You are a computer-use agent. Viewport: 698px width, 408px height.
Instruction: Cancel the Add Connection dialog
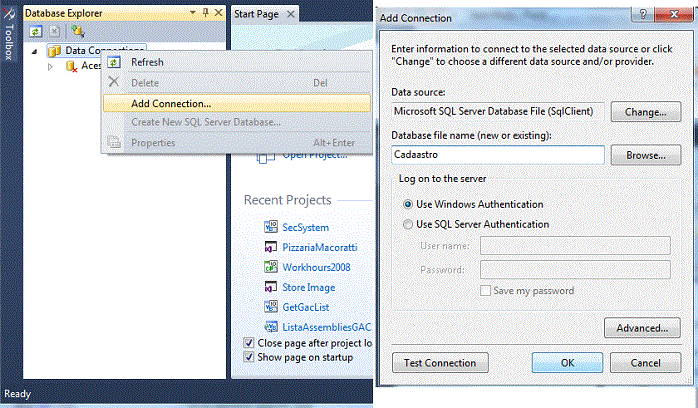pyautogui.click(x=645, y=363)
